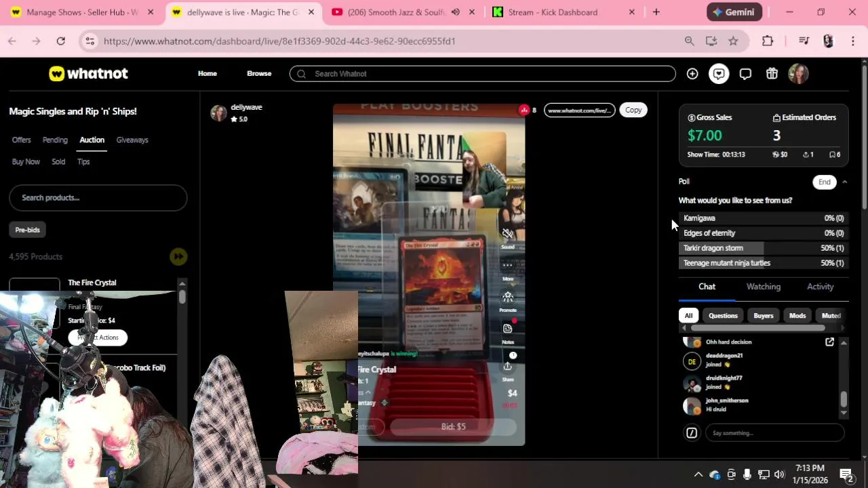Click the Say something chat input
868x488 pixels.
(775, 432)
